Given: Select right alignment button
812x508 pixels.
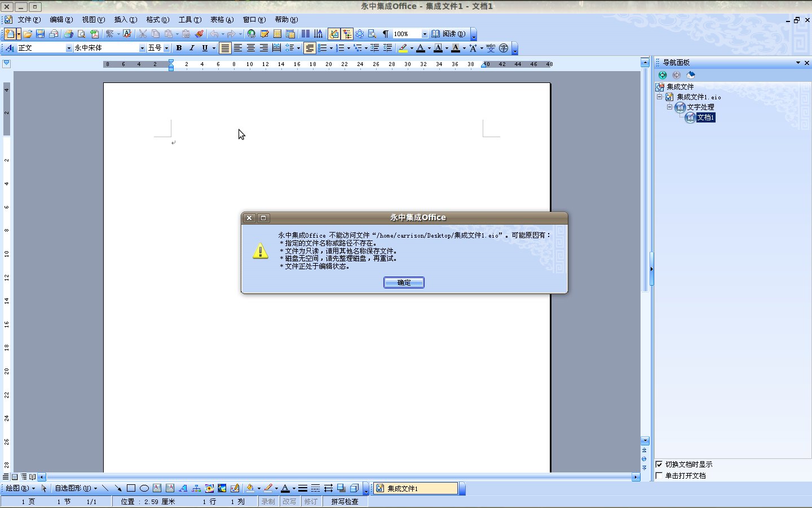Looking at the screenshot, I should pos(263,48).
